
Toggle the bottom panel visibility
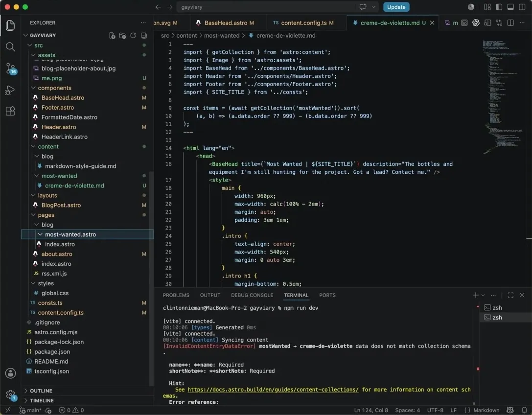pyautogui.click(x=510, y=7)
